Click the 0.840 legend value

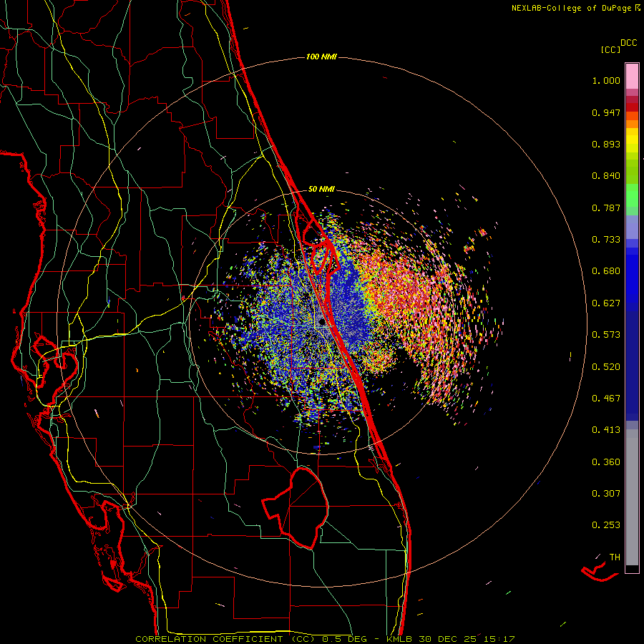click(606, 176)
